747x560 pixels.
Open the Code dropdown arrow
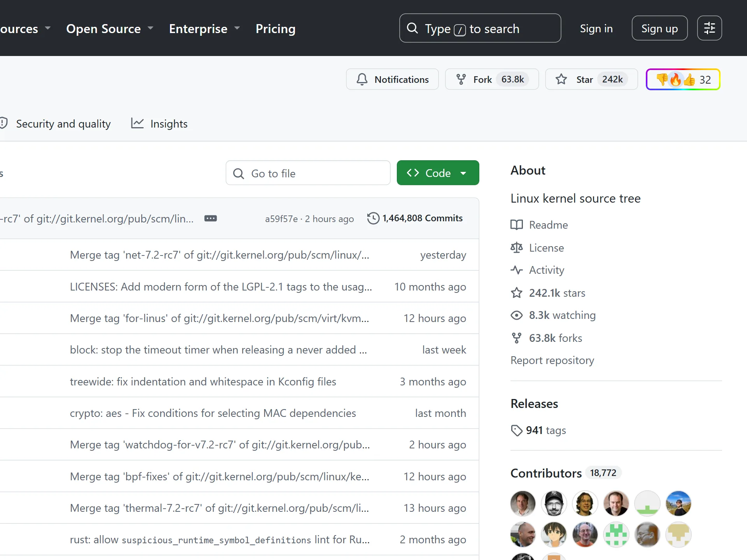click(x=463, y=173)
